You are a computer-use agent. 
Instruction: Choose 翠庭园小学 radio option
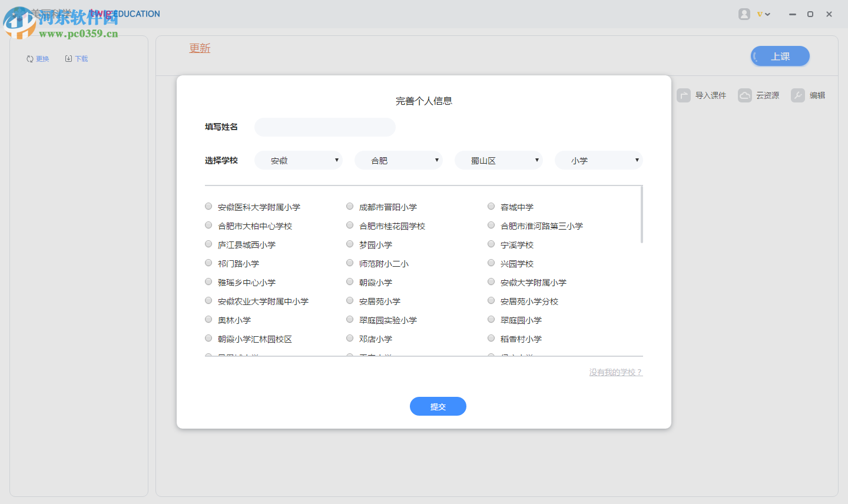[x=491, y=319]
